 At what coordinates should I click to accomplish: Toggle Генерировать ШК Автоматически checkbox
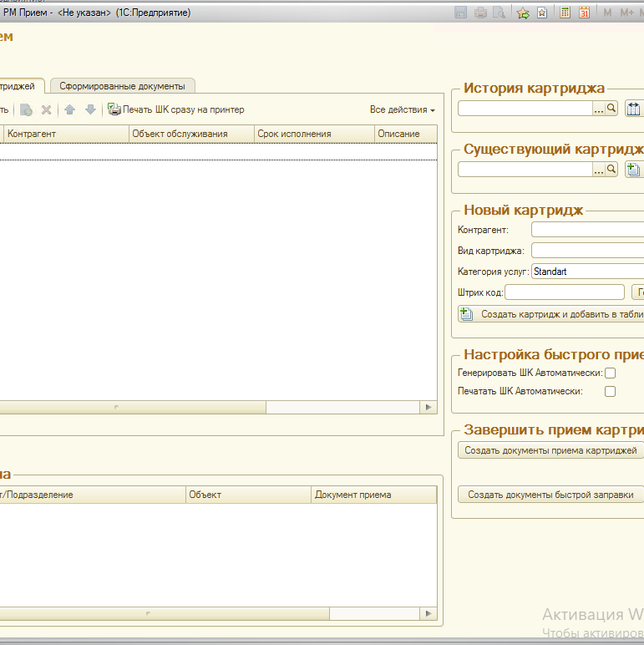pyautogui.click(x=611, y=373)
